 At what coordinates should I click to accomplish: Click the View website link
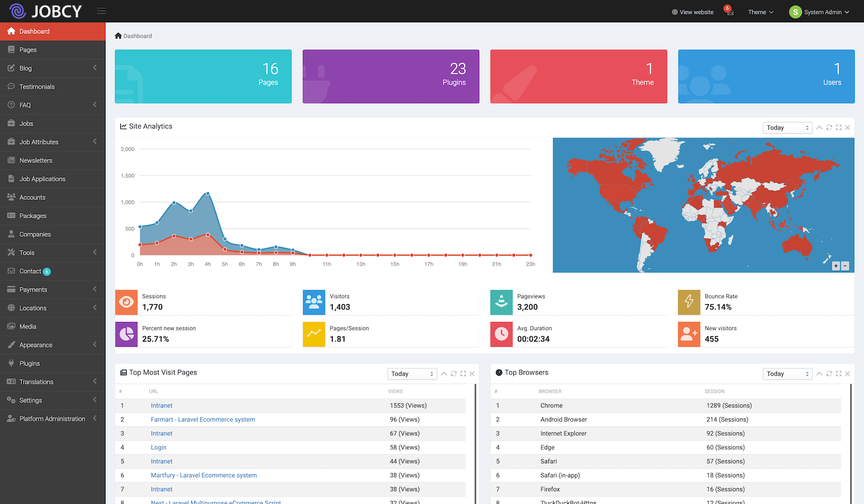(x=692, y=12)
